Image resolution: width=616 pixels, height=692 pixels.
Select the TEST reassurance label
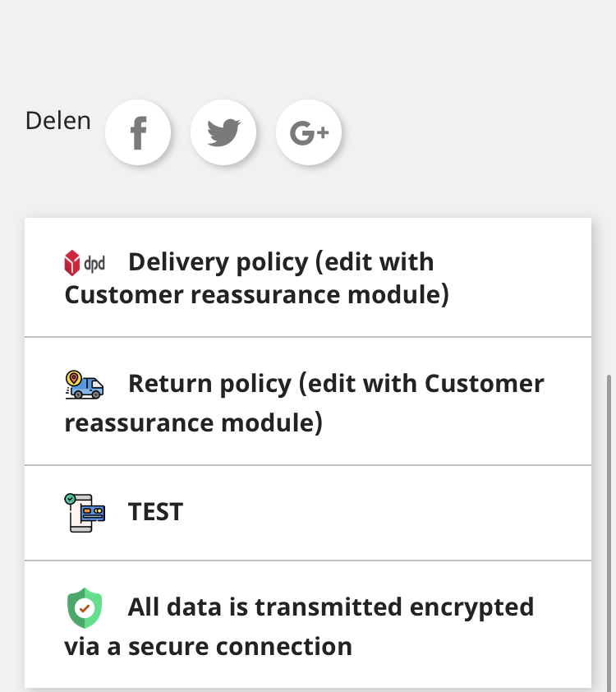point(155,512)
